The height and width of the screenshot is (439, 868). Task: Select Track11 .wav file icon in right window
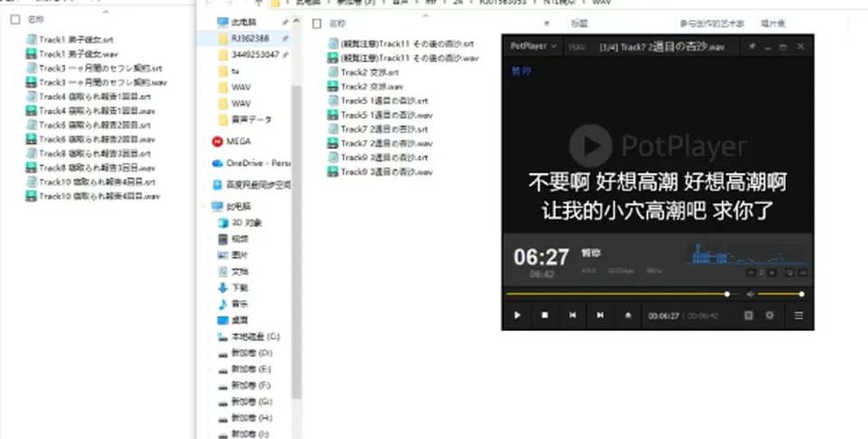[x=333, y=58]
